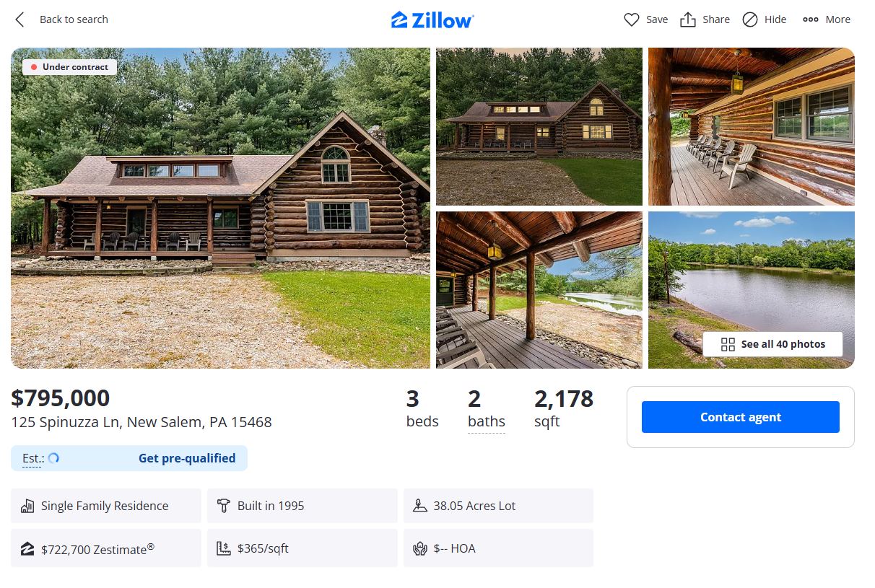Click Back to search
Viewport: 875px width, 588px height.
(74, 19)
